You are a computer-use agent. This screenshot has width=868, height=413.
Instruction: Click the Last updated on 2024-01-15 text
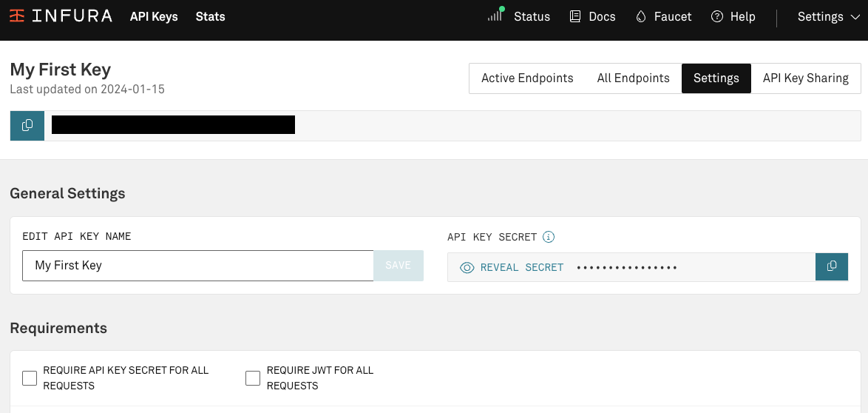click(87, 89)
